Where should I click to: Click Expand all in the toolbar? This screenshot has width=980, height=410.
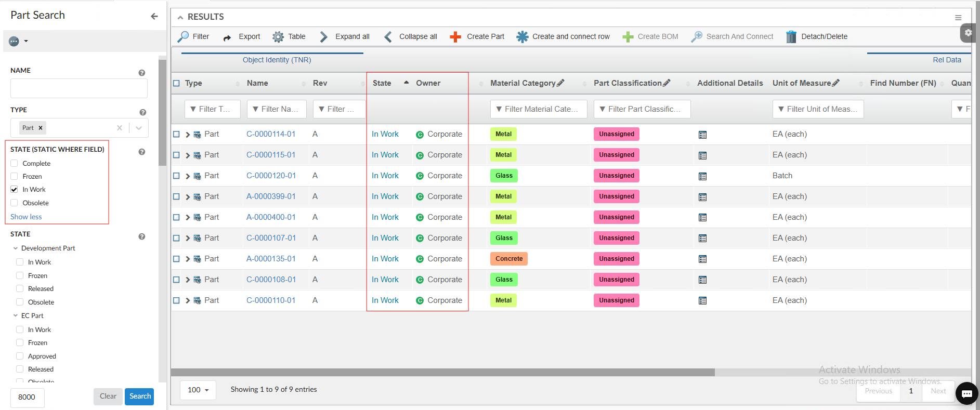click(x=345, y=37)
